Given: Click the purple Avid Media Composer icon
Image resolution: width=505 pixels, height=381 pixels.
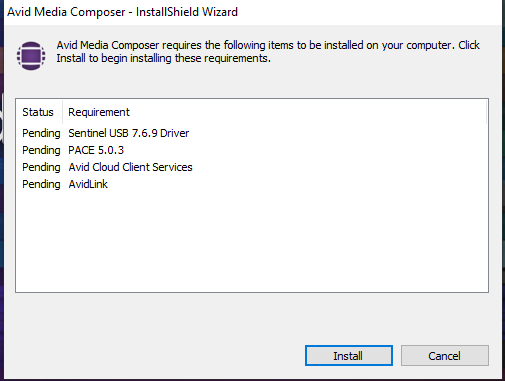Looking at the screenshot, I should (31, 55).
